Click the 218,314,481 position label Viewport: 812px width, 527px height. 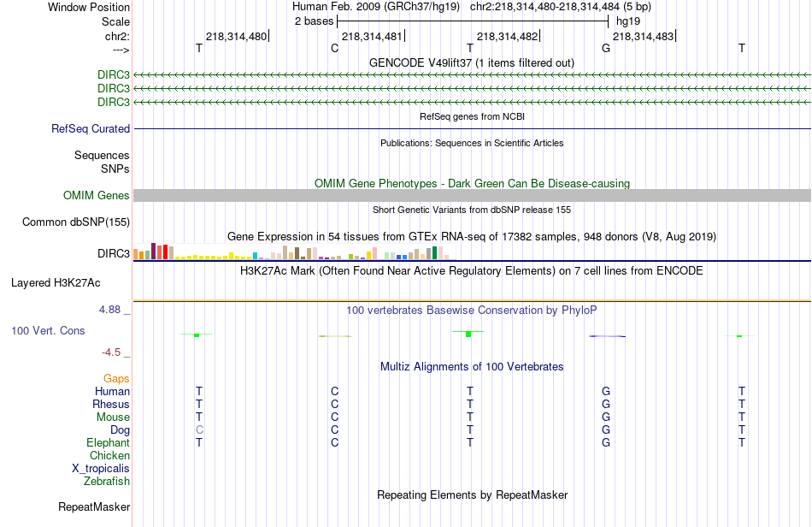372,36
